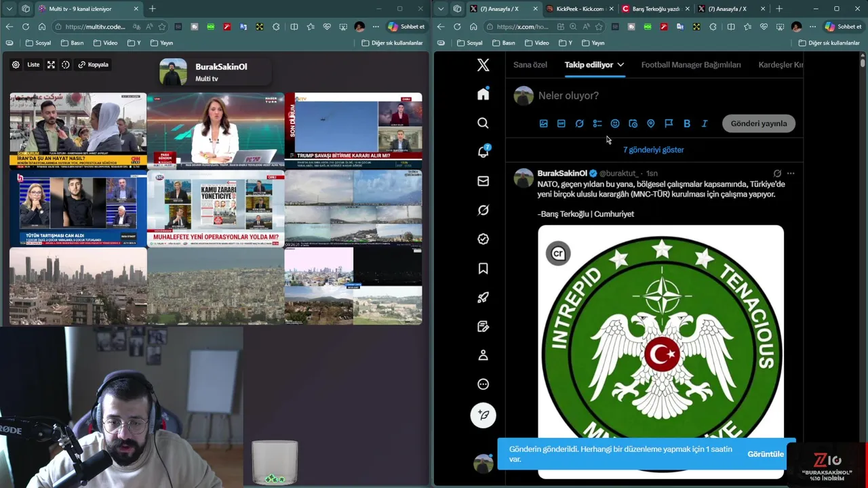Open the Basın bookmarks folder in left browser
Viewport: 868px width, 488px height.
coord(72,43)
